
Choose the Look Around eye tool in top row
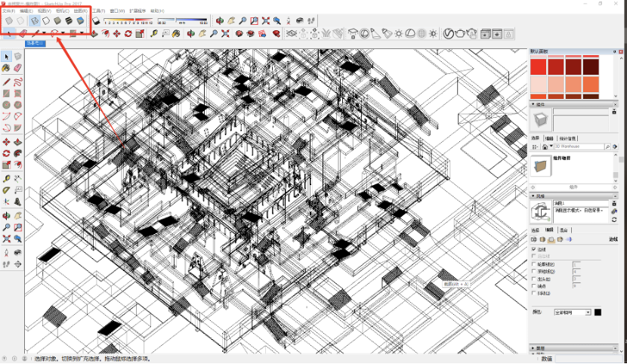(x=300, y=20)
